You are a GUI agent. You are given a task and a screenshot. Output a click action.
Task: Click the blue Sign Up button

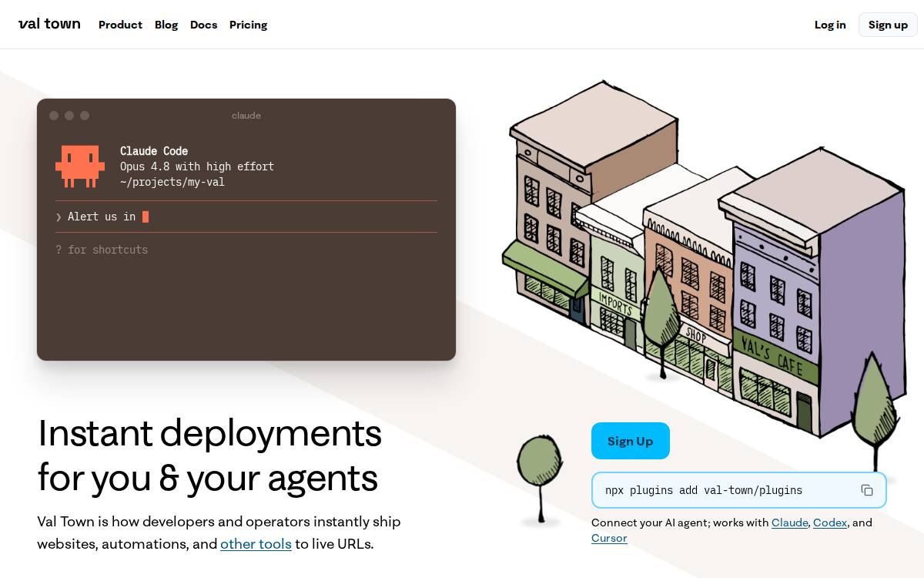[630, 441]
